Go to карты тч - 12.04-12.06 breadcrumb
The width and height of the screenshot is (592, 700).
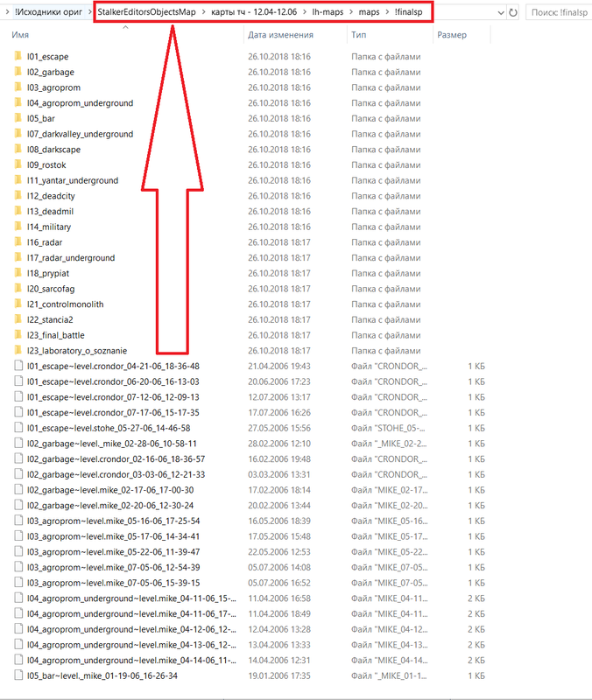tap(254, 12)
